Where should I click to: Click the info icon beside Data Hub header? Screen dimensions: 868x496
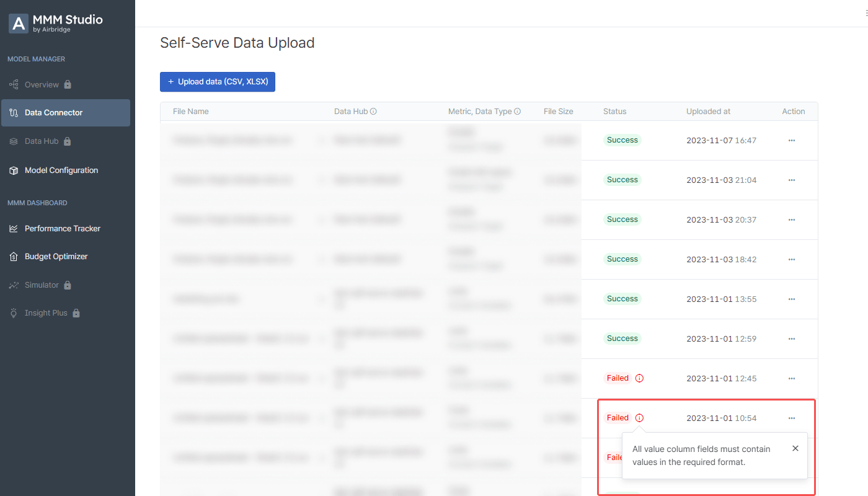click(x=373, y=112)
